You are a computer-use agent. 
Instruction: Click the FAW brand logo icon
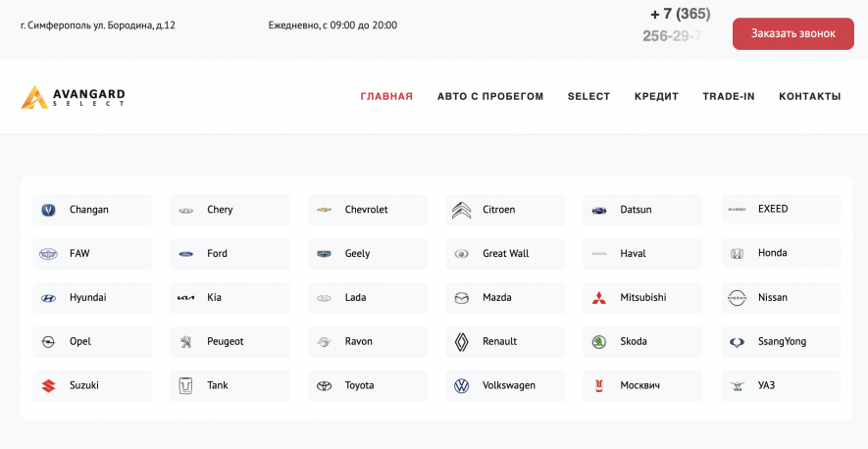coord(49,254)
